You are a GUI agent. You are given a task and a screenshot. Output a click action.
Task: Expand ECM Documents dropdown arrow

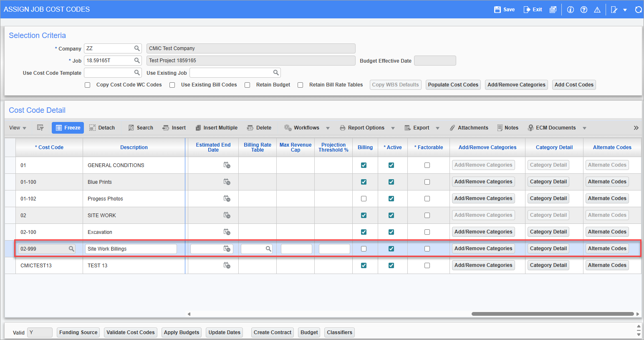point(584,128)
